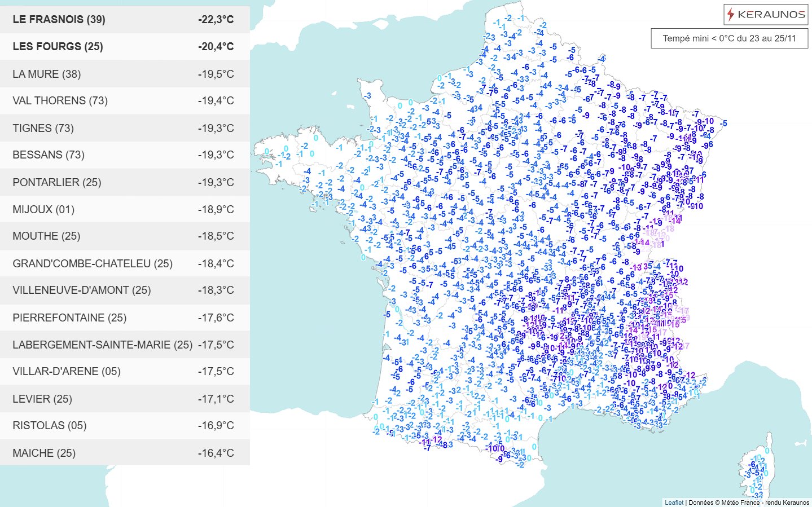Select the MAICHE (25) entry at list bottom
Viewport: 812px width, 507px height.
44,452
